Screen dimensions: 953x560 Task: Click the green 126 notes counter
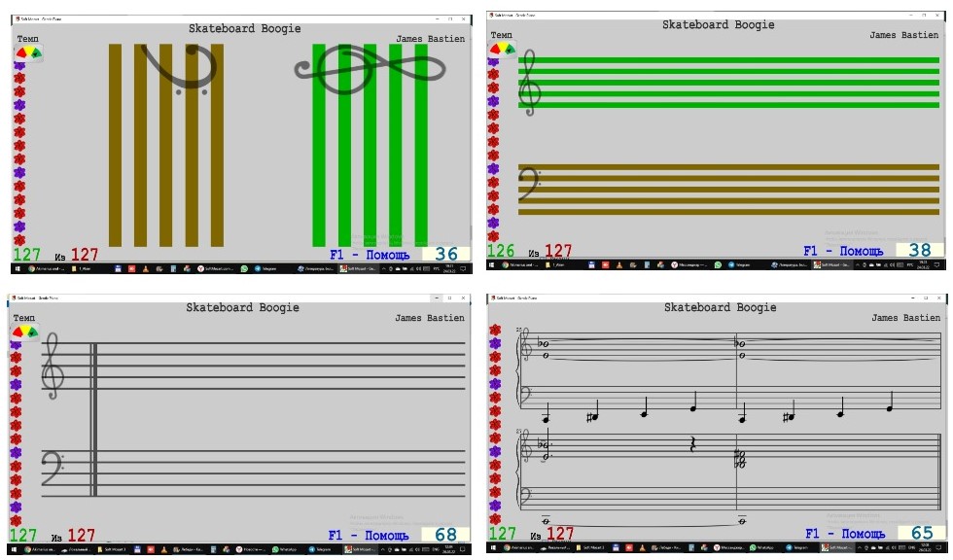501,251
